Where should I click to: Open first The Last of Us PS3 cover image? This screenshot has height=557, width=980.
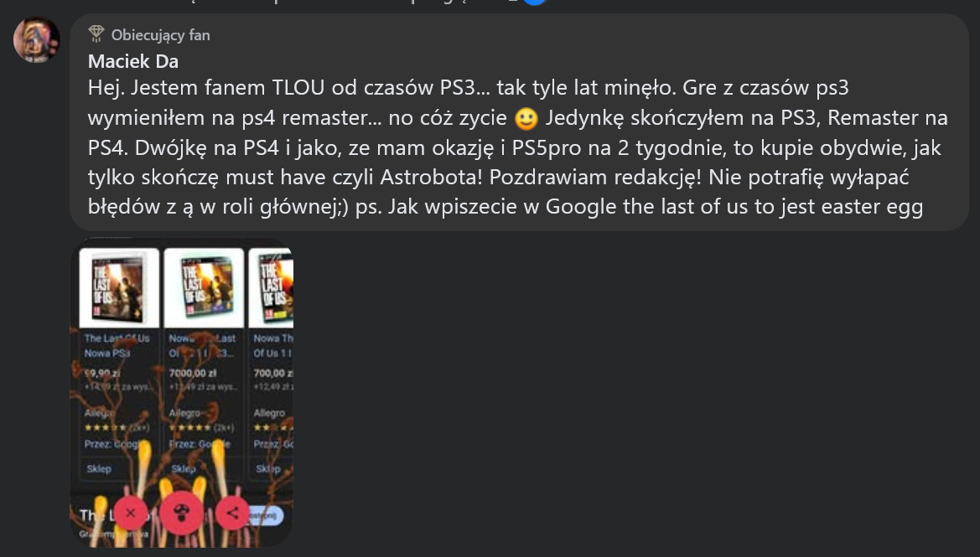click(x=119, y=288)
